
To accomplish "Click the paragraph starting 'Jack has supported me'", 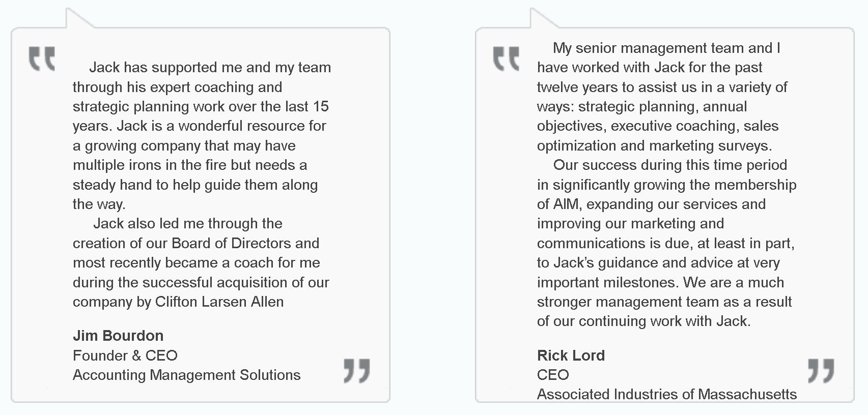I will [202, 136].
